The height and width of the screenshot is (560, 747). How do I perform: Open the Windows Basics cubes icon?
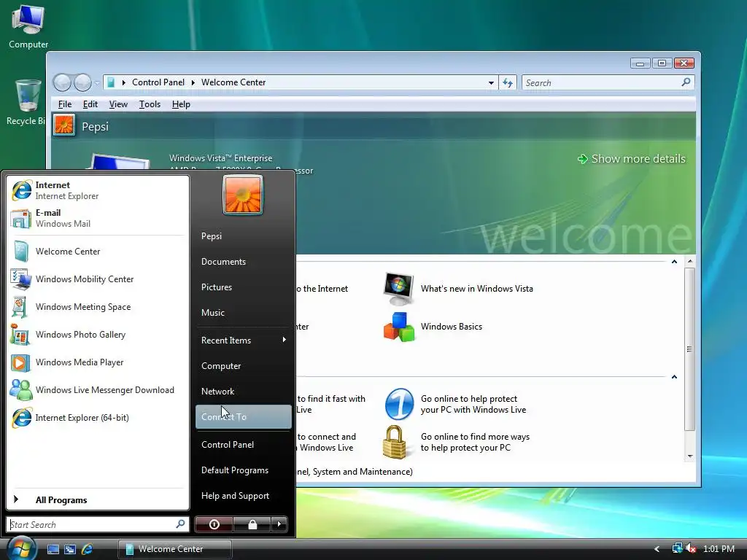point(399,327)
